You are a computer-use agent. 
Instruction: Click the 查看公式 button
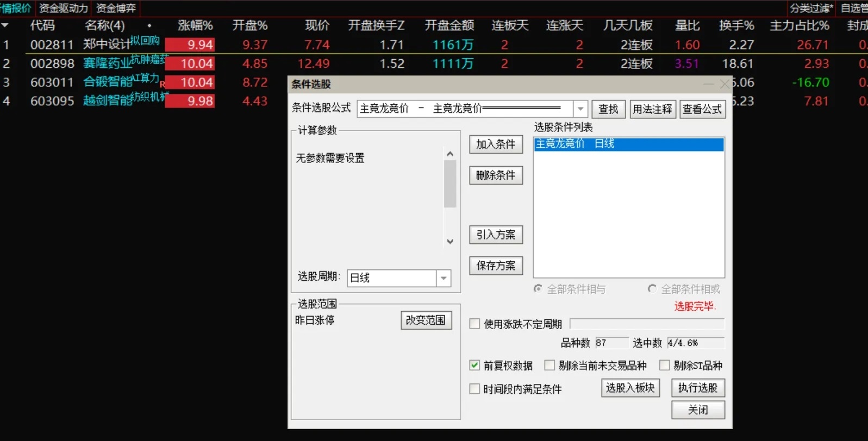coord(702,109)
